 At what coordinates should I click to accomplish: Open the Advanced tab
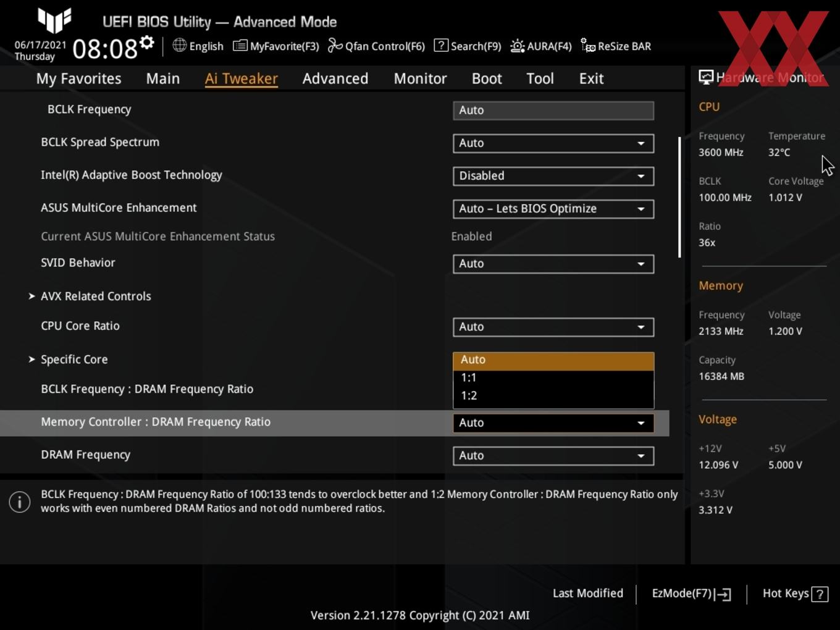tap(335, 78)
